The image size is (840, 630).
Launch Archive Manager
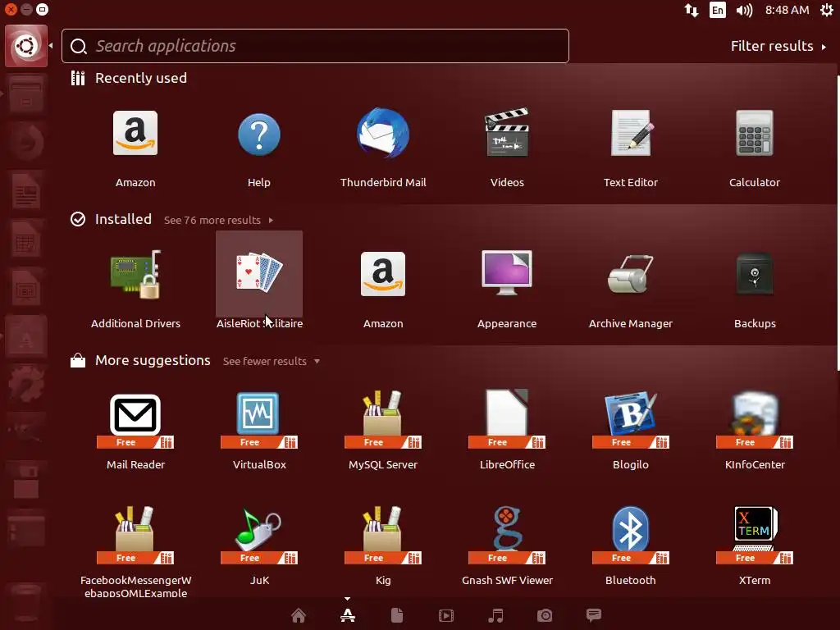631,274
